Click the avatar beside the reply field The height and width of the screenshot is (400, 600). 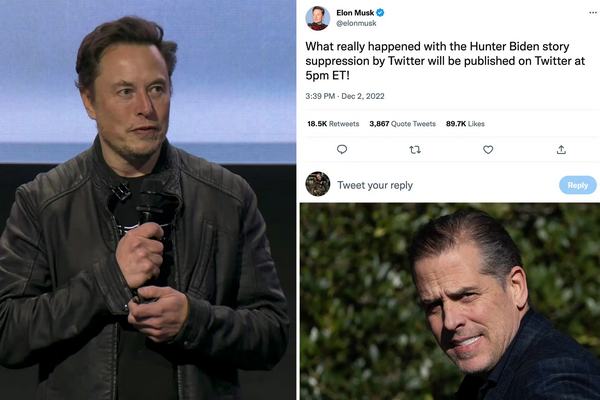pos(318,184)
